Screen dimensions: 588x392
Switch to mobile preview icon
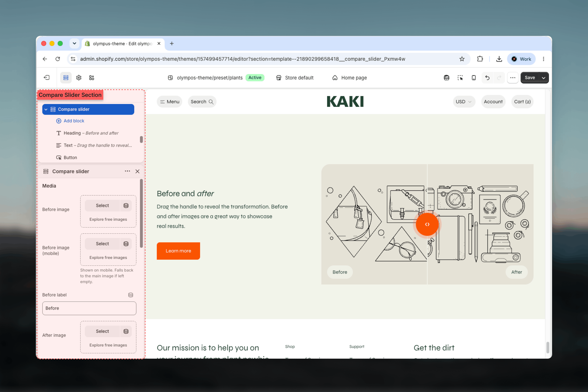[474, 78]
